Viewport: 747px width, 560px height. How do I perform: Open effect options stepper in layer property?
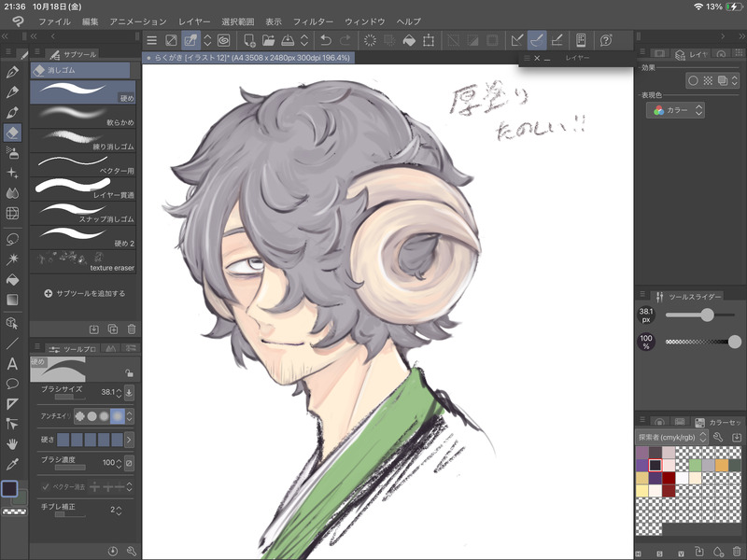pos(734,80)
